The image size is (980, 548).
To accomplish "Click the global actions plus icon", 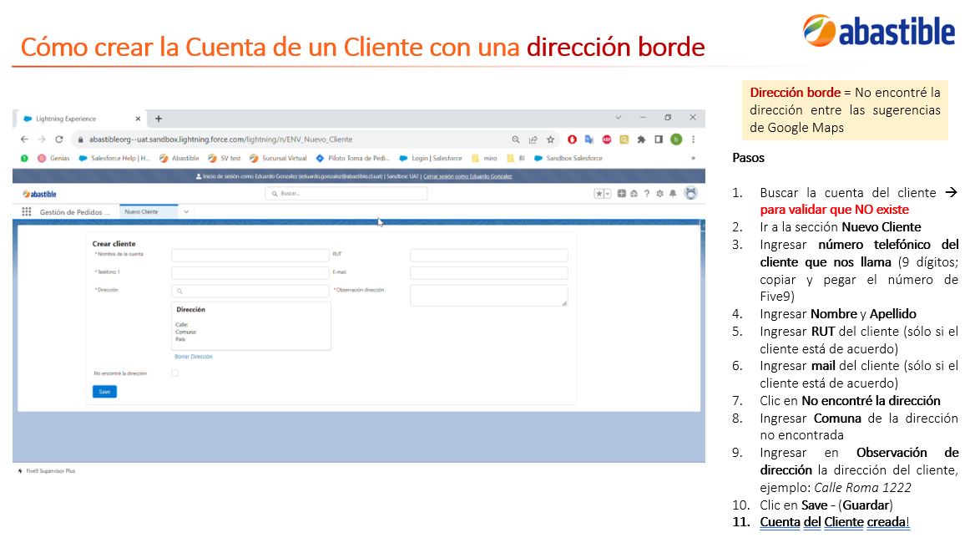I will click(x=621, y=194).
